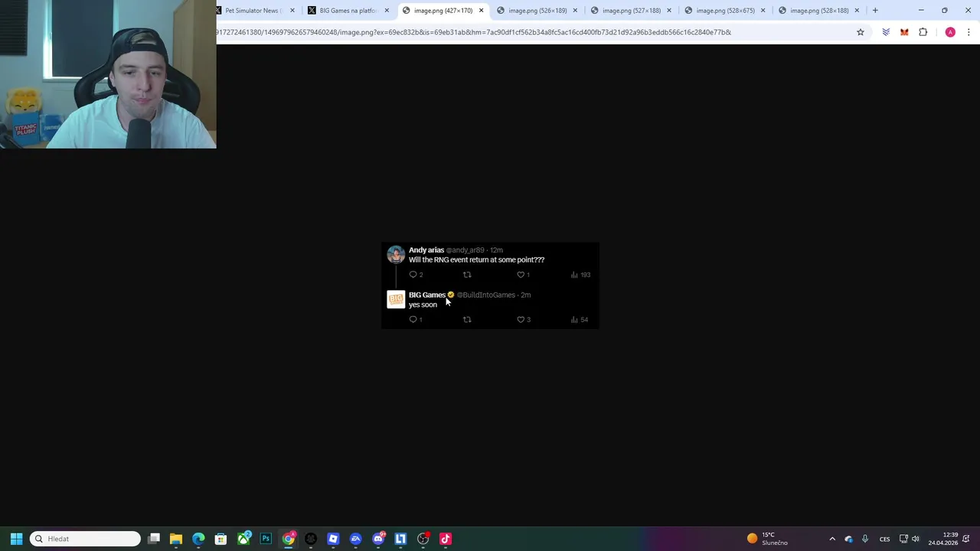This screenshot has width=980, height=551.
Task: Open Discord from the taskbar
Action: pos(378,539)
